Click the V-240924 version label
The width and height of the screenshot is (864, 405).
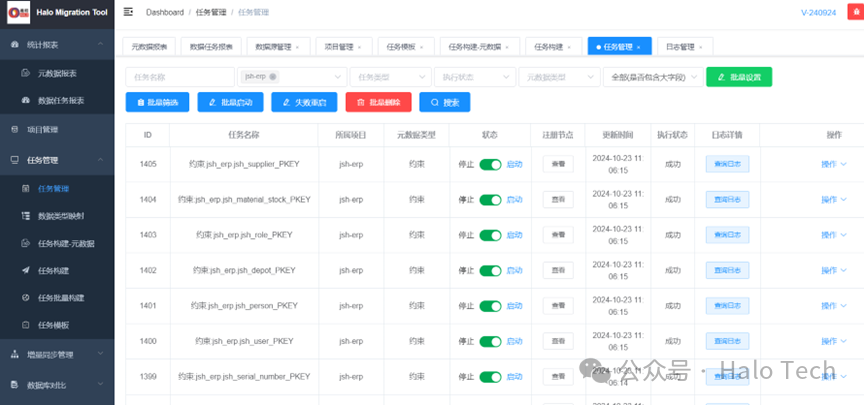pos(818,12)
